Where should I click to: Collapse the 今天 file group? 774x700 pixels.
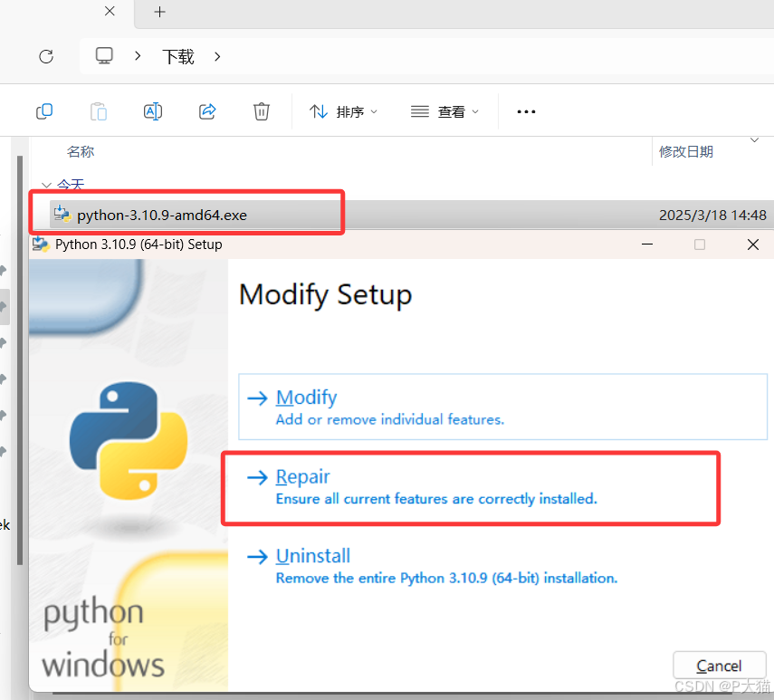click(46, 185)
